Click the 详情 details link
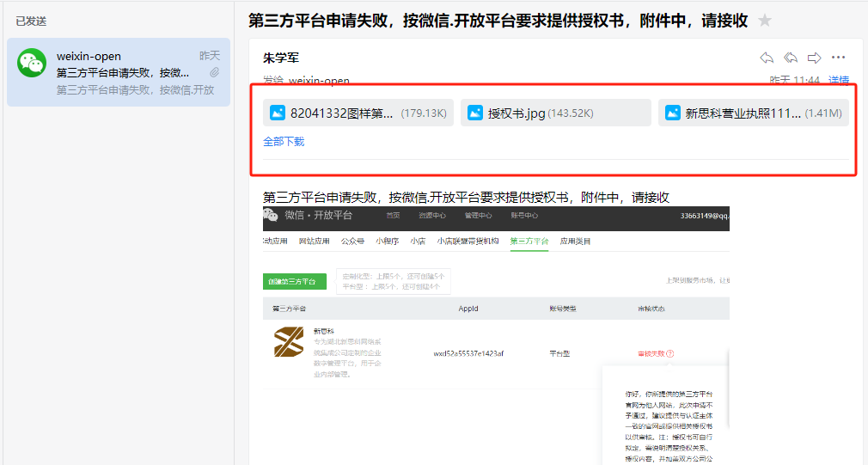Image resolution: width=868 pixels, height=465 pixels. [839, 80]
